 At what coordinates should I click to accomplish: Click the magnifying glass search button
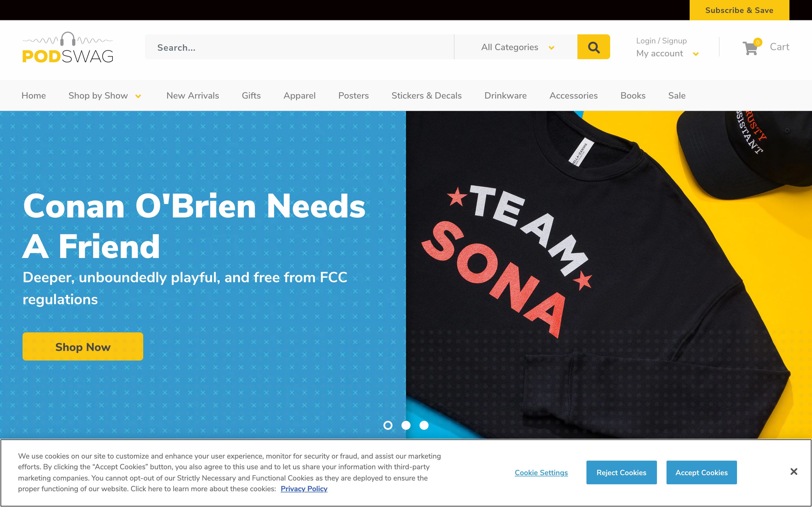(x=593, y=47)
